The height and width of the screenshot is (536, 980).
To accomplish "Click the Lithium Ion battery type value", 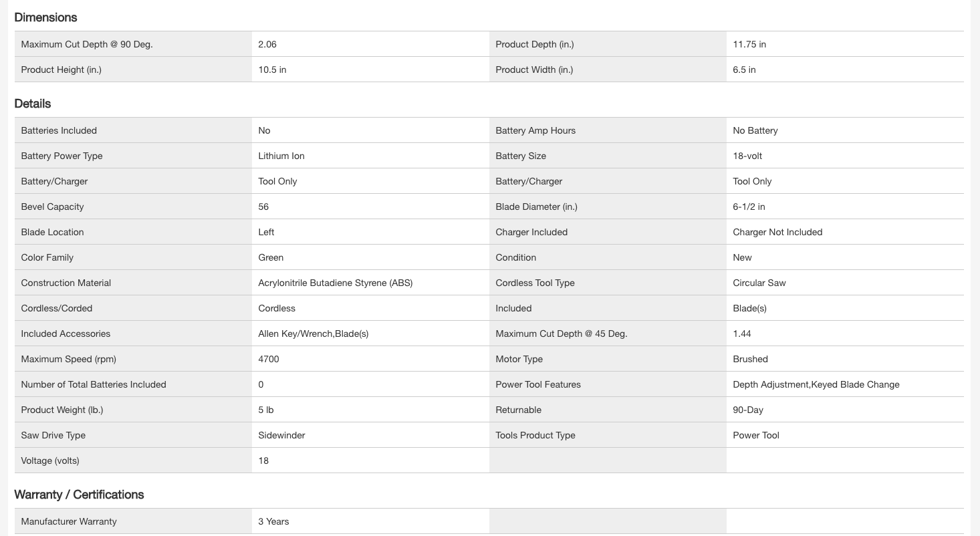I will (x=281, y=156).
